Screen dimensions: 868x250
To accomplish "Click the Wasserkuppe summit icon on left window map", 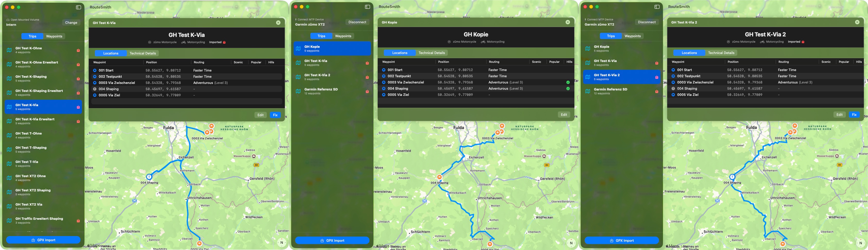I will pos(254,156).
